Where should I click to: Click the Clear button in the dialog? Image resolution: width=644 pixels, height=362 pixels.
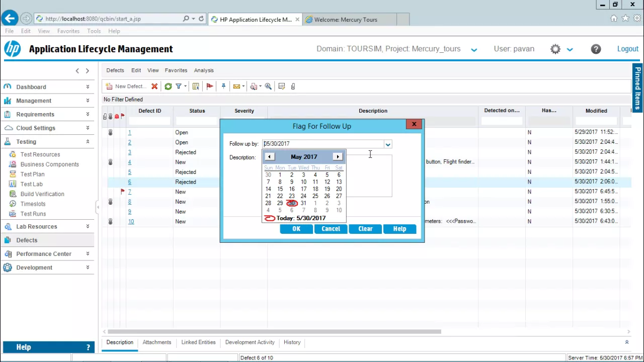(x=365, y=229)
